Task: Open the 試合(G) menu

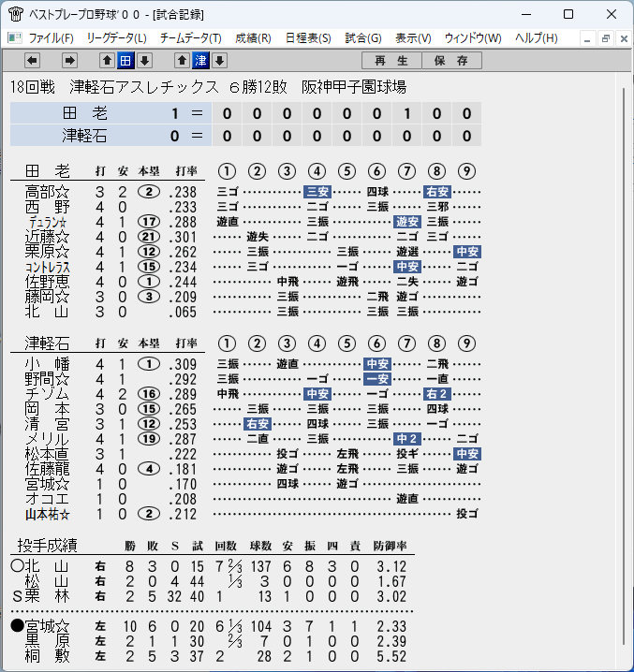Action: [363, 38]
